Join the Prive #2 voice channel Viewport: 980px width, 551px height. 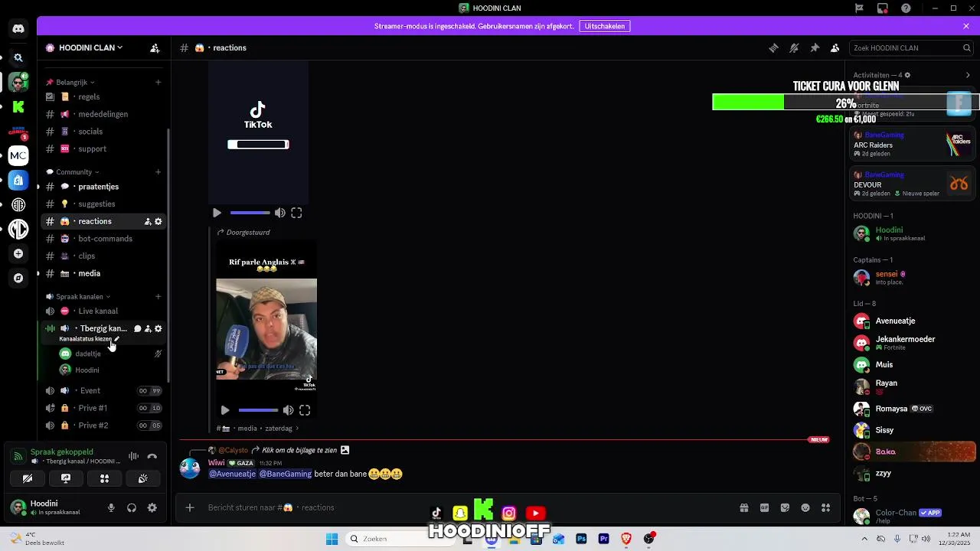pos(103,425)
